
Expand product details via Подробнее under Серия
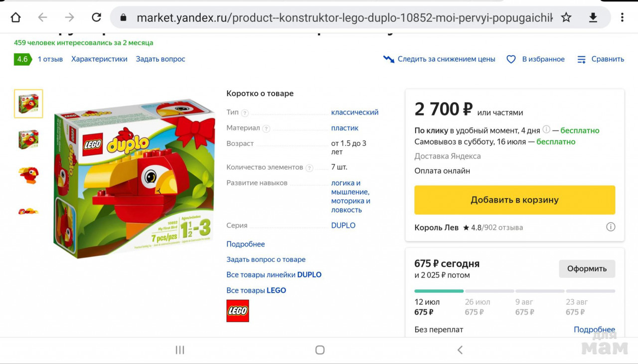245,244
